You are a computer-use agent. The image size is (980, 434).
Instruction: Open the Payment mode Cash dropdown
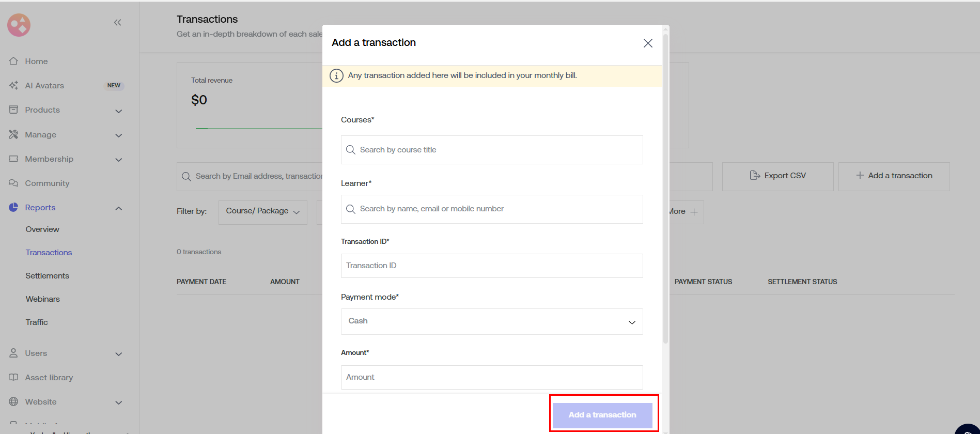(x=491, y=321)
